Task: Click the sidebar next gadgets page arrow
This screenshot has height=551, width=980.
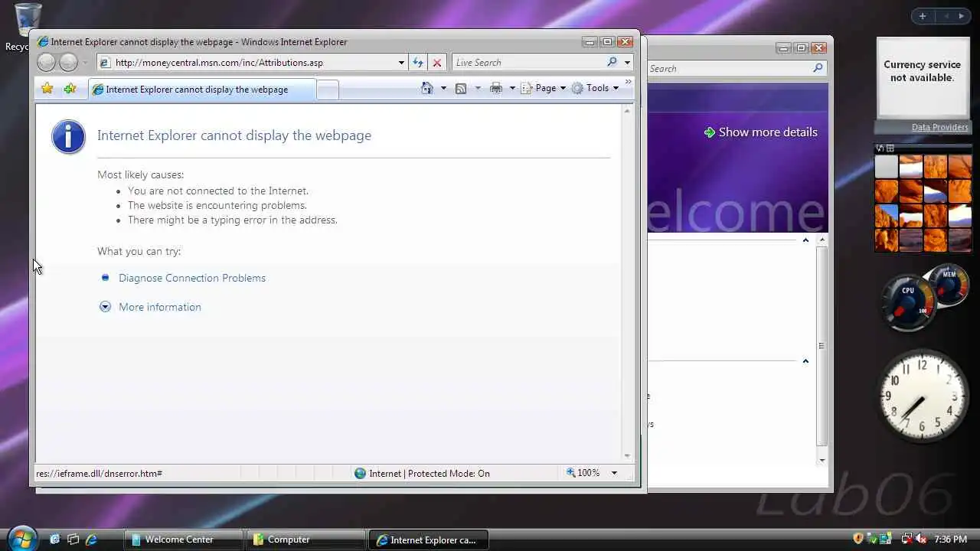Action: click(962, 16)
